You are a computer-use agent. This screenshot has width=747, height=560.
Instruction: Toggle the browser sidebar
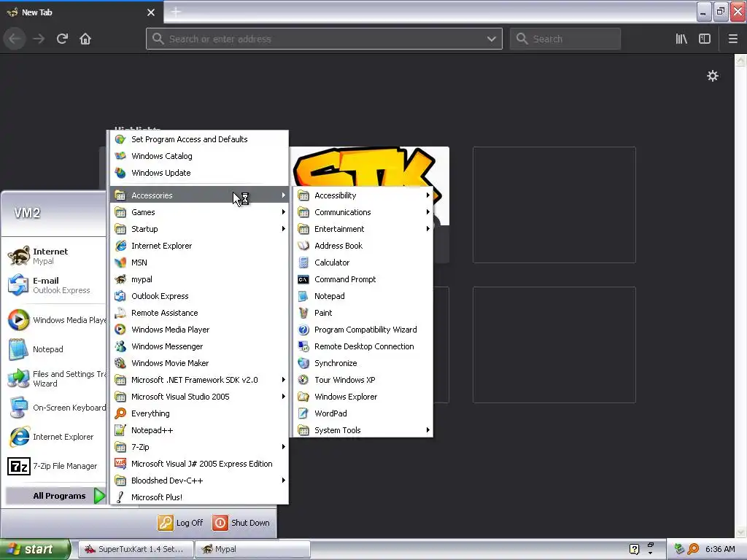pyautogui.click(x=705, y=39)
